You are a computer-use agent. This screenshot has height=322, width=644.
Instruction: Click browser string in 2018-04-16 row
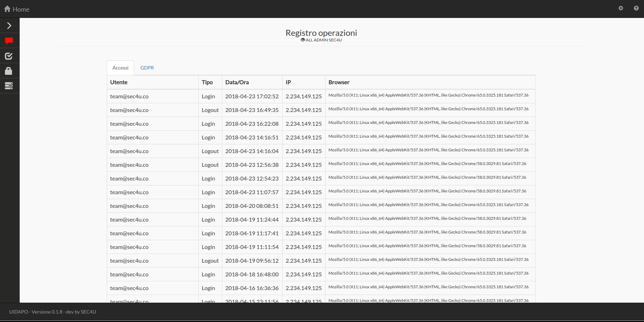pos(428,287)
